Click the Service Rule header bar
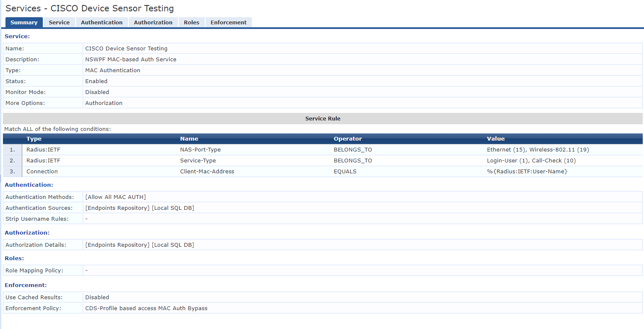Image resolution: width=644 pixels, height=329 pixels. click(x=322, y=118)
